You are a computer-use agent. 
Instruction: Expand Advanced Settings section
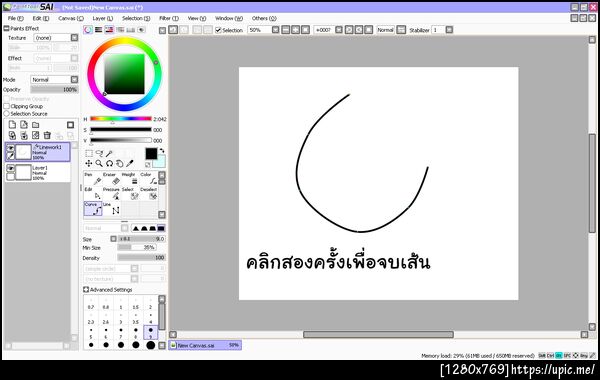pos(86,290)
